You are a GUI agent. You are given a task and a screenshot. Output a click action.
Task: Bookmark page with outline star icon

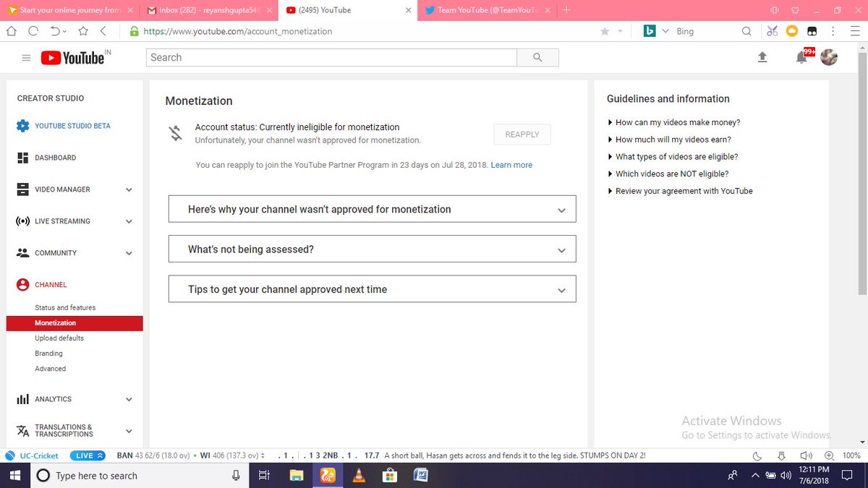coord(82,31)
